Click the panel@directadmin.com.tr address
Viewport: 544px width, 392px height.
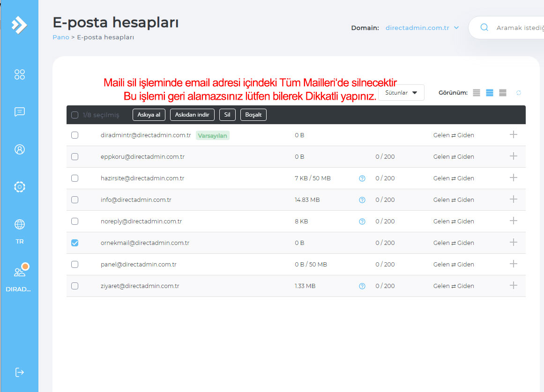click(138, 264)
